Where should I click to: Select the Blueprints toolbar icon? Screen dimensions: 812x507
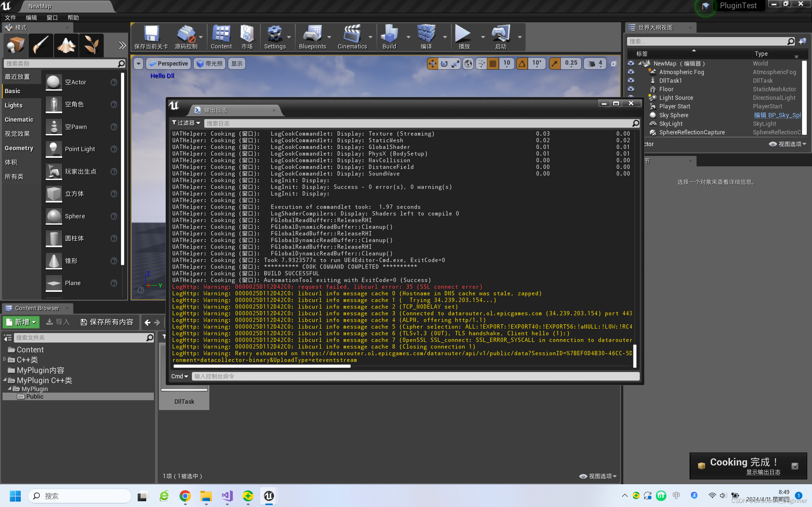coord(312,37)
